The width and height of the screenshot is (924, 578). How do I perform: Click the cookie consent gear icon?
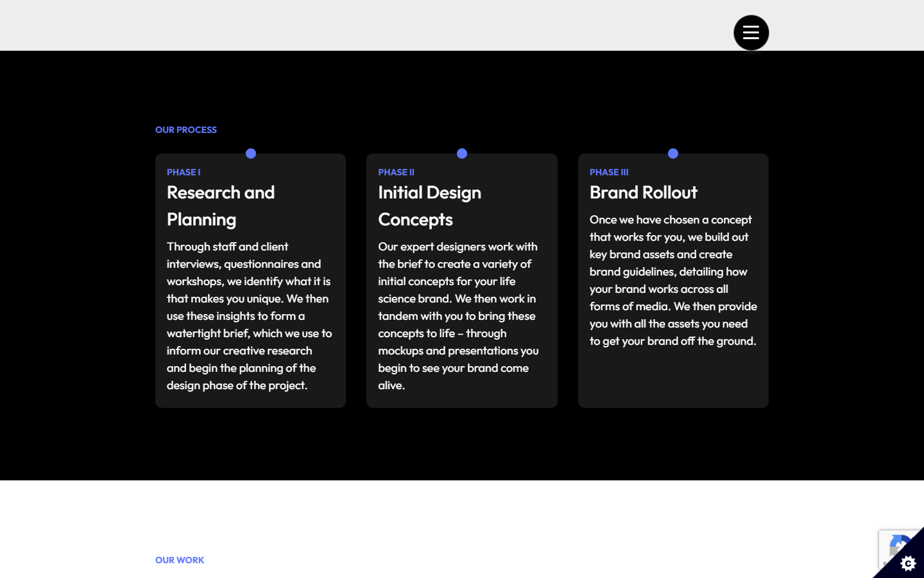click(x=908, y=564)
